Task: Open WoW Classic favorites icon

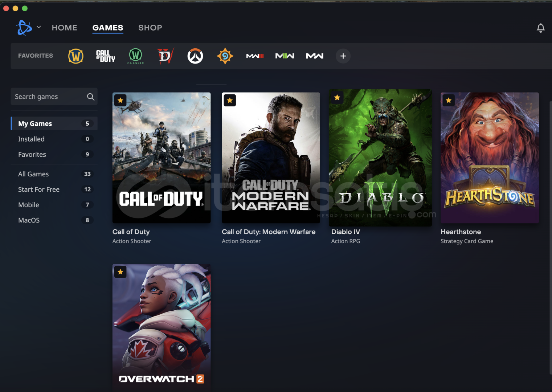Action: (136, 56)
